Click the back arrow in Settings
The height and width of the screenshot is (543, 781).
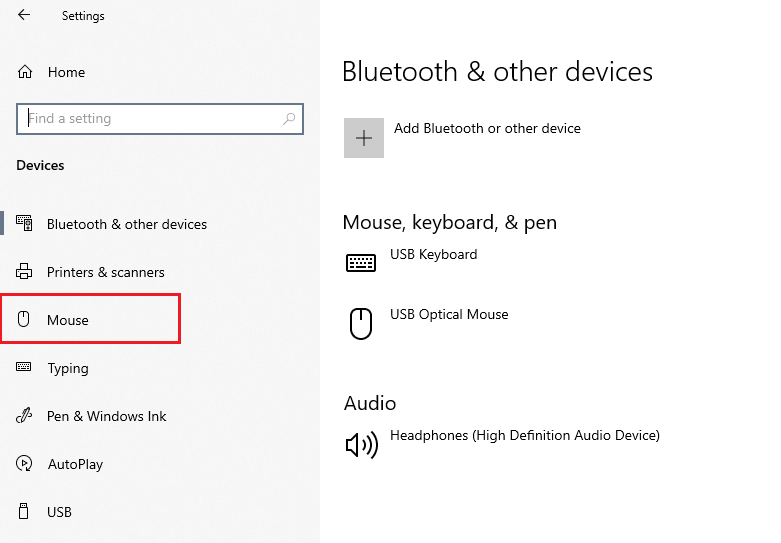(x=23, y=15)
